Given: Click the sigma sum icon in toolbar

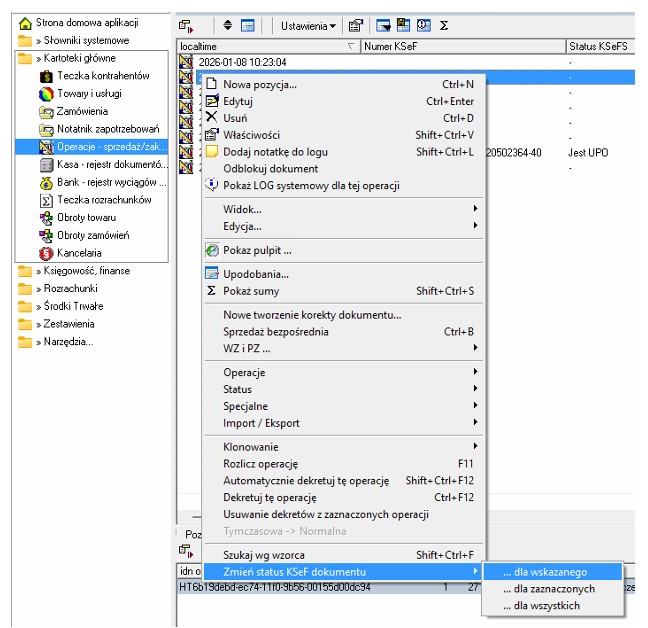Looking at the screenshot, I should (444, 24).
